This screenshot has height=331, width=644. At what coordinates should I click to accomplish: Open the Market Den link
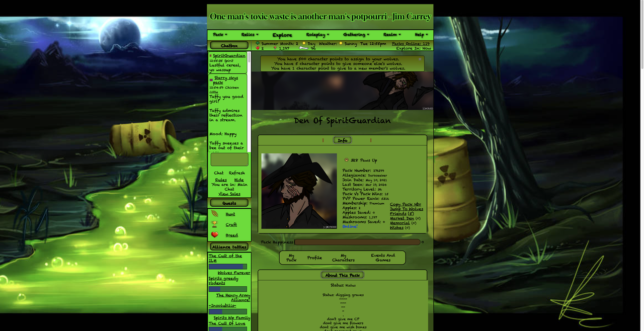coord(402,218)
